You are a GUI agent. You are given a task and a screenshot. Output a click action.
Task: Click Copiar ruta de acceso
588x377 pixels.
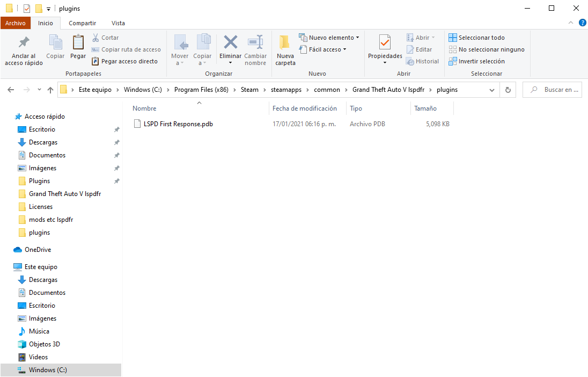point(126,49)
